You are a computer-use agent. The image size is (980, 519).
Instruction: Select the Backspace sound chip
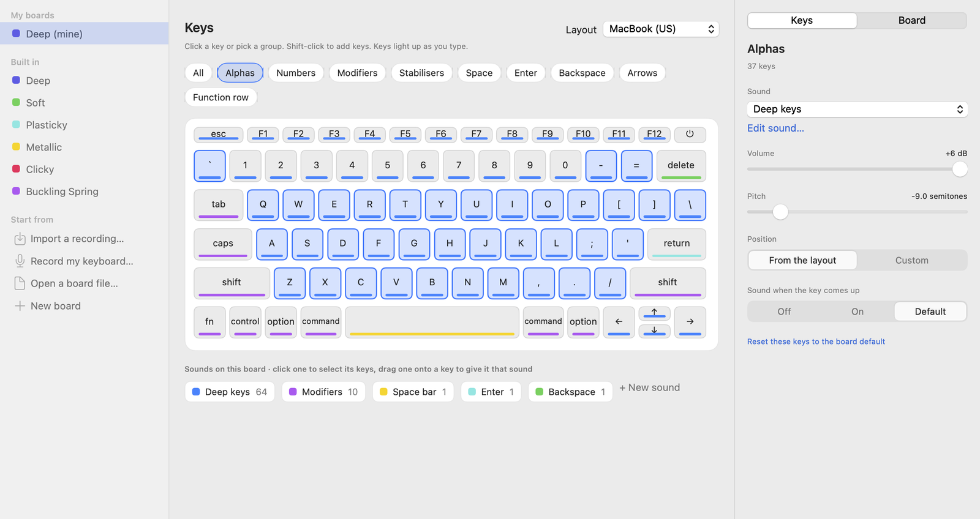click(570, 392)
